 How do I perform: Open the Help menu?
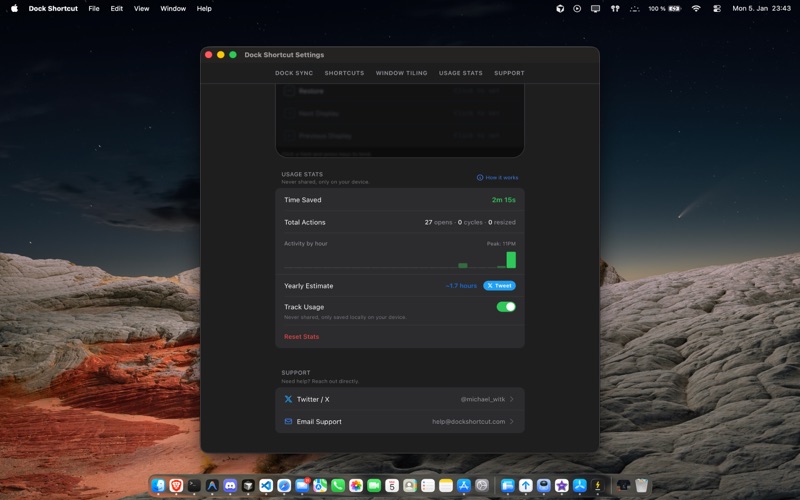[x=204, y=9]
